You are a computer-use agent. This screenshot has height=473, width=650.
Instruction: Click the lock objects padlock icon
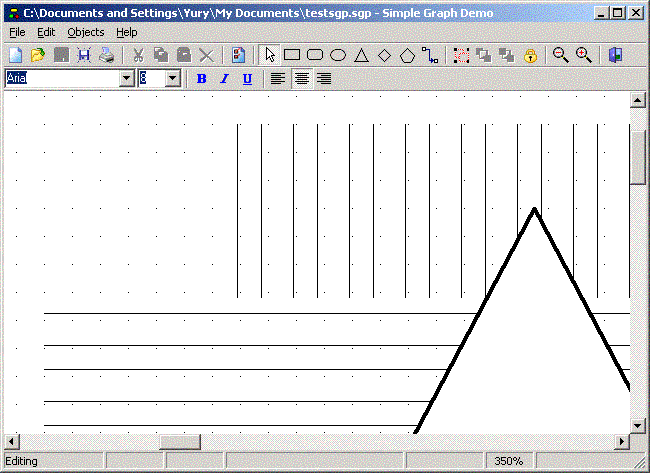pyautogui.click(x=530, y=56)
